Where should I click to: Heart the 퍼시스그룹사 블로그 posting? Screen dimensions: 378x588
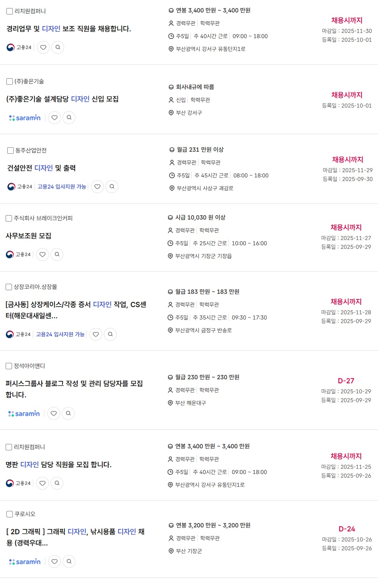(54, 413)
